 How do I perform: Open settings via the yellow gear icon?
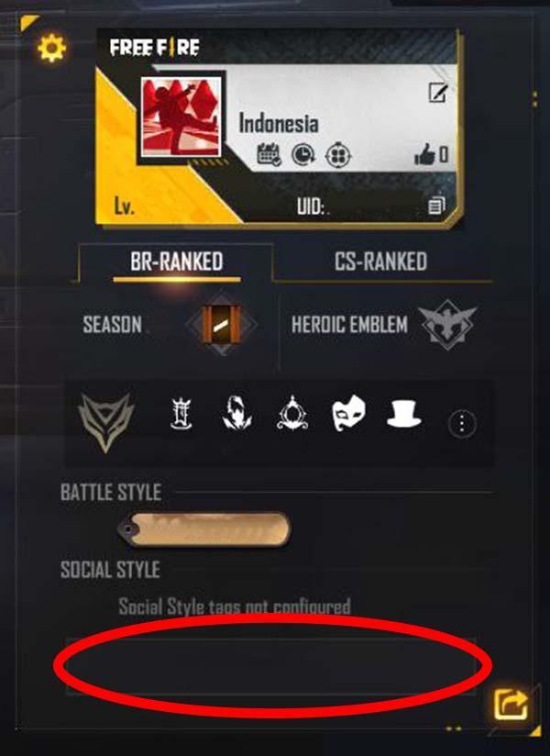pyautogui.click(x=51, y=48)
